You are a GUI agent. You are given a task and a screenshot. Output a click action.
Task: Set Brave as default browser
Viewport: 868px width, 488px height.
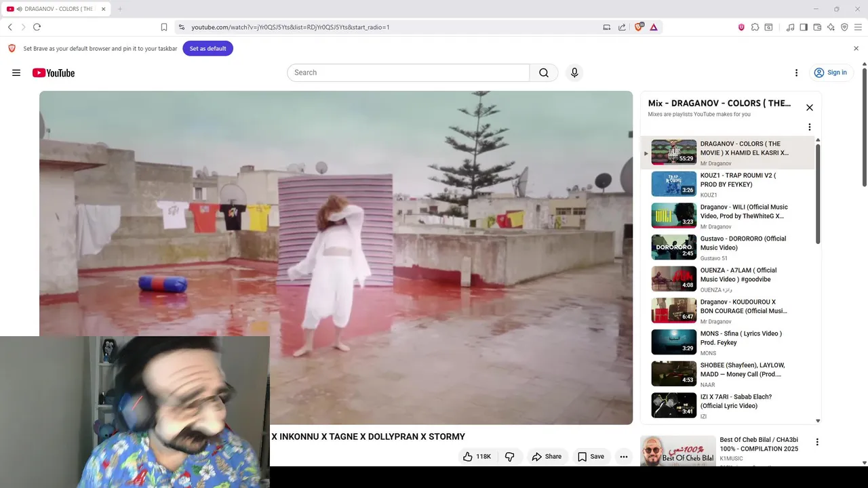click(208, 48)
